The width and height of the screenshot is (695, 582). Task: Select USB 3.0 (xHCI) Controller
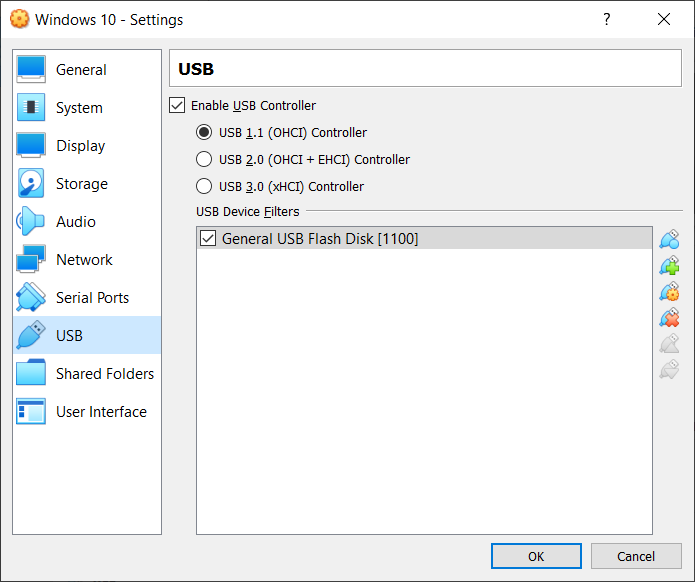point(204,187)
